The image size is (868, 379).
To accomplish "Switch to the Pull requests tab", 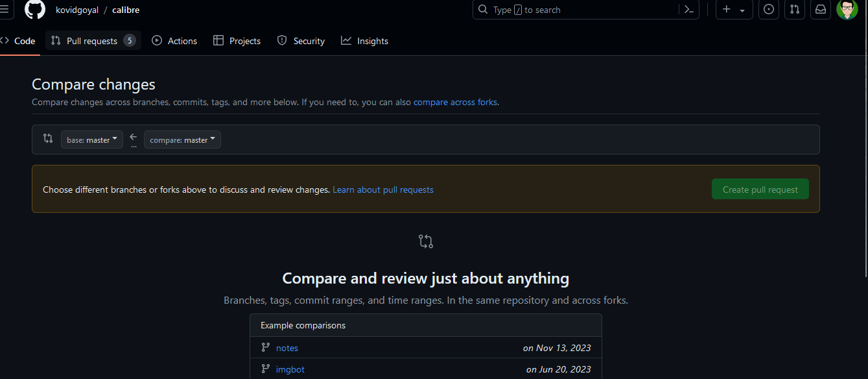I will [93, 41].
